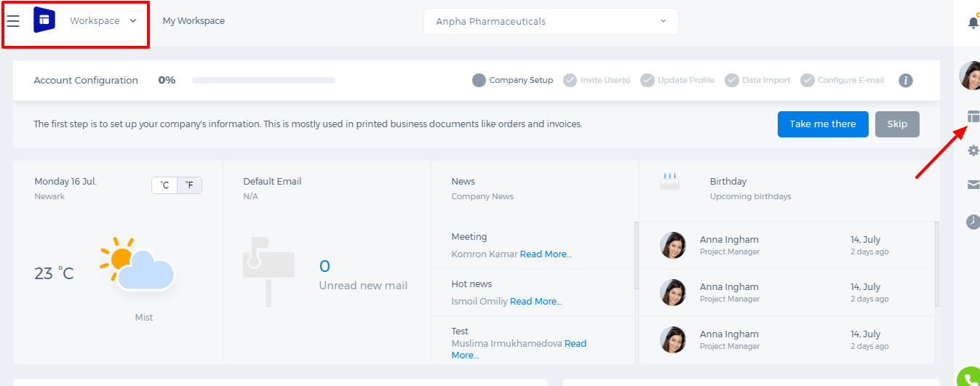Open the workspace panel icon in sidebar
This screenshot has height=386, width=980.
[x=973, y=116]
